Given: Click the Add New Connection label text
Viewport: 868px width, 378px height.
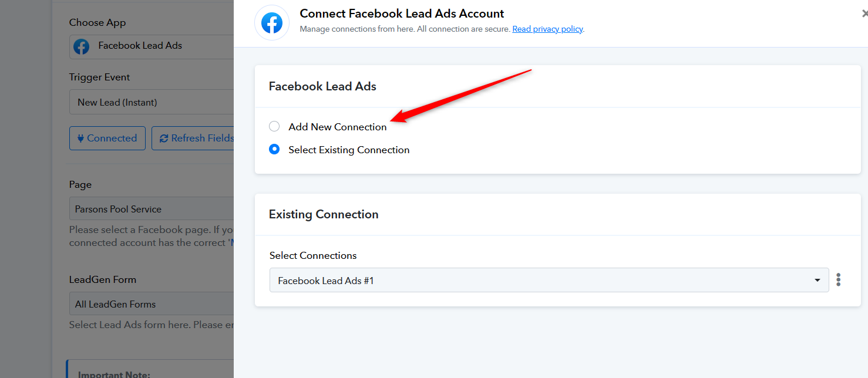Looking at the screenshot, I should (x=338, y=127).
